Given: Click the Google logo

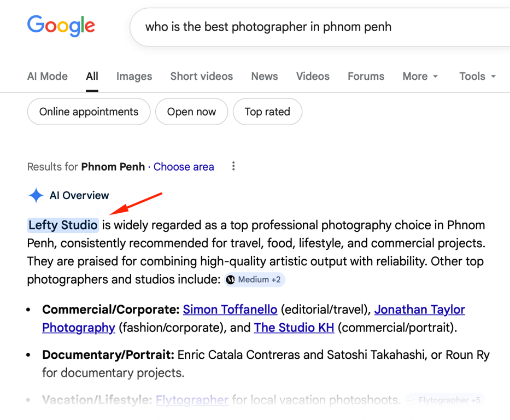Looking at the screenshot, I should pos(61,26).
